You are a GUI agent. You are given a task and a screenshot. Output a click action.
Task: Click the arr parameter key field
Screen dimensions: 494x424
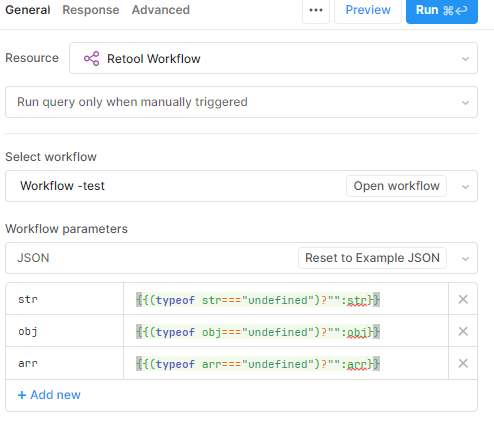[x=65, y=363]
